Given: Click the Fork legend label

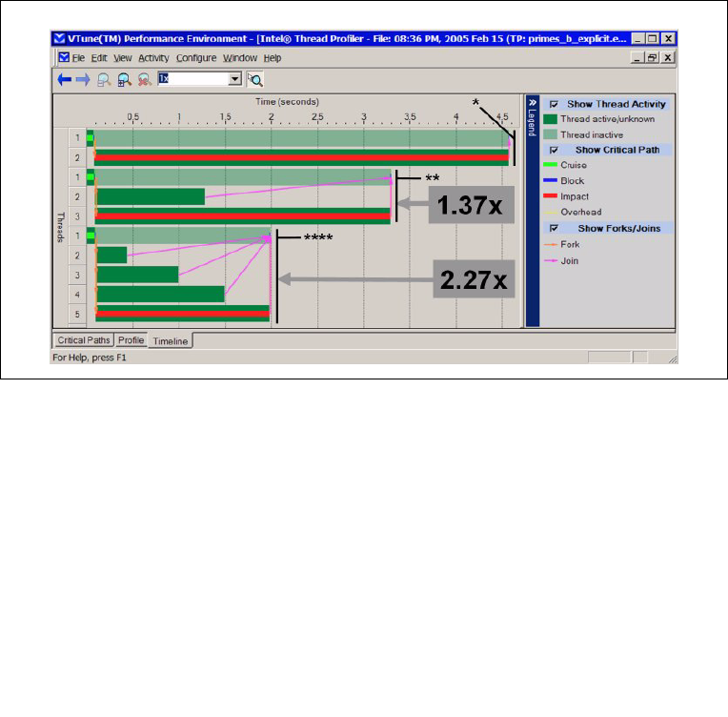Looking at the screenshot, I should pos(570,244).
